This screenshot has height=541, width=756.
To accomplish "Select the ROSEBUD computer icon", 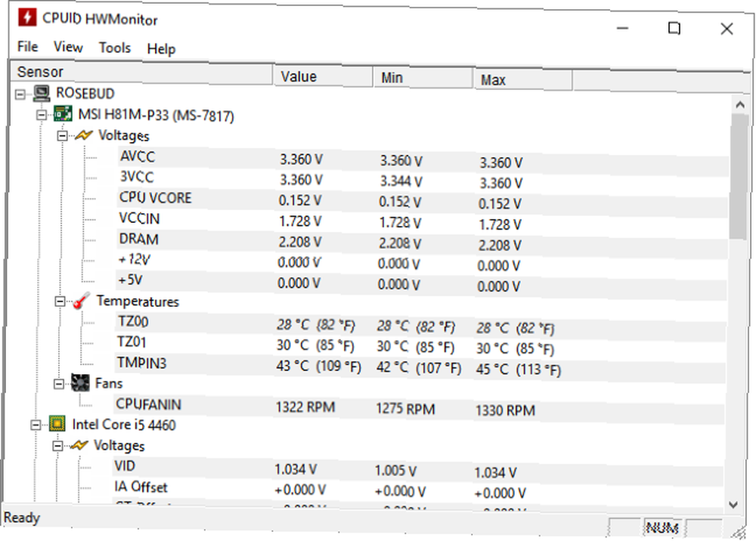I will click(x=42, y=93).
